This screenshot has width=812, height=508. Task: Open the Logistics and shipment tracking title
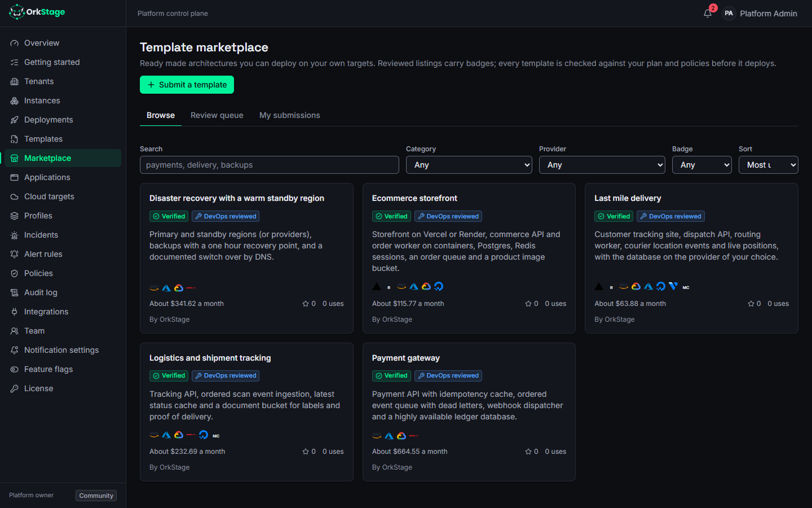tap(210, 358)
